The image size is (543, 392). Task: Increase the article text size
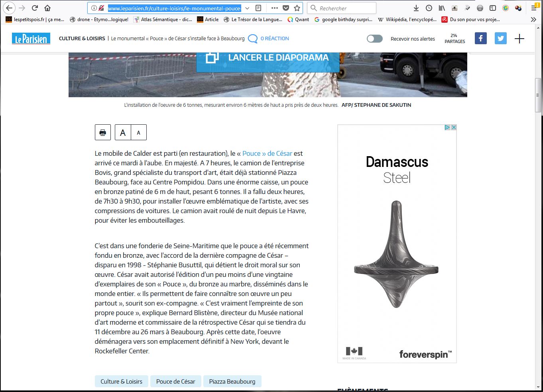(x=123, y=132)
